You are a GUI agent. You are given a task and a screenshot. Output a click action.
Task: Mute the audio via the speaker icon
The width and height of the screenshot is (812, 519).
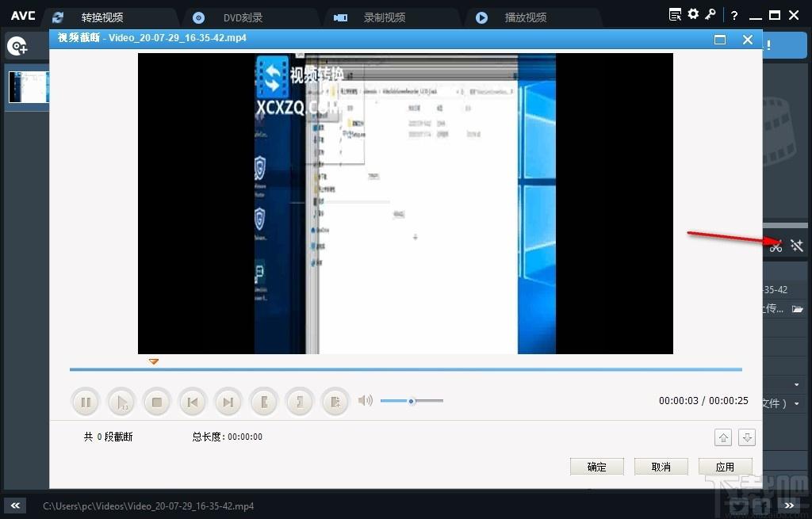tap(365, 400)
